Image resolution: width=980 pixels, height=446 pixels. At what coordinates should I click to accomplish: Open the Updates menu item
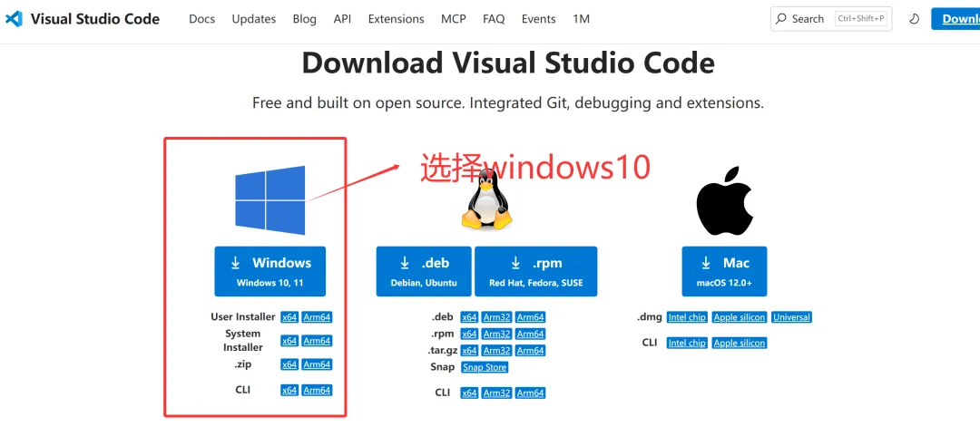coord(254,19)
